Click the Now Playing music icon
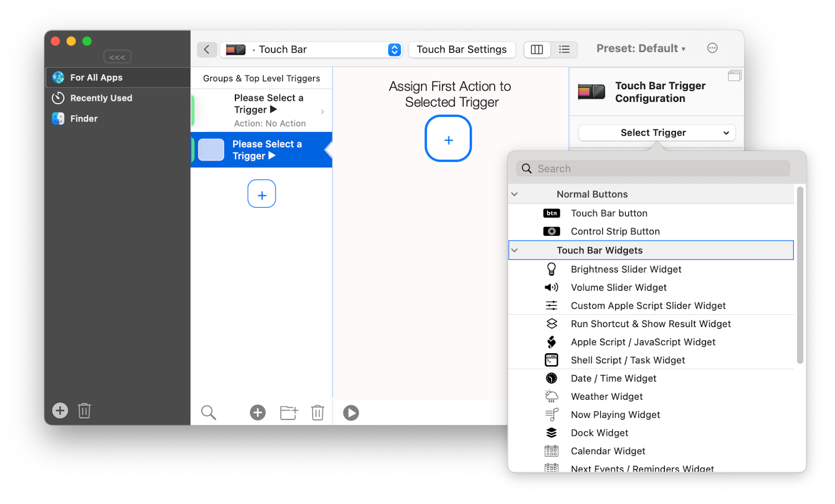 coord(552,415)
